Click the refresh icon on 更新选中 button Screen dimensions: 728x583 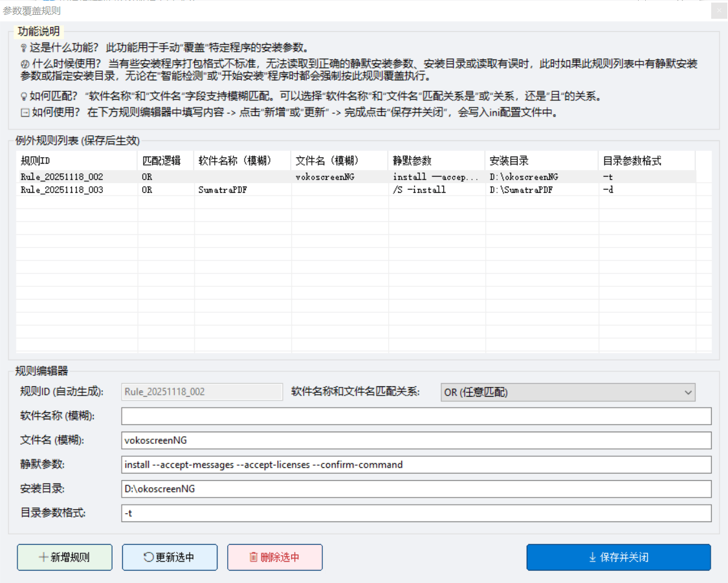[x=148, y=557]
